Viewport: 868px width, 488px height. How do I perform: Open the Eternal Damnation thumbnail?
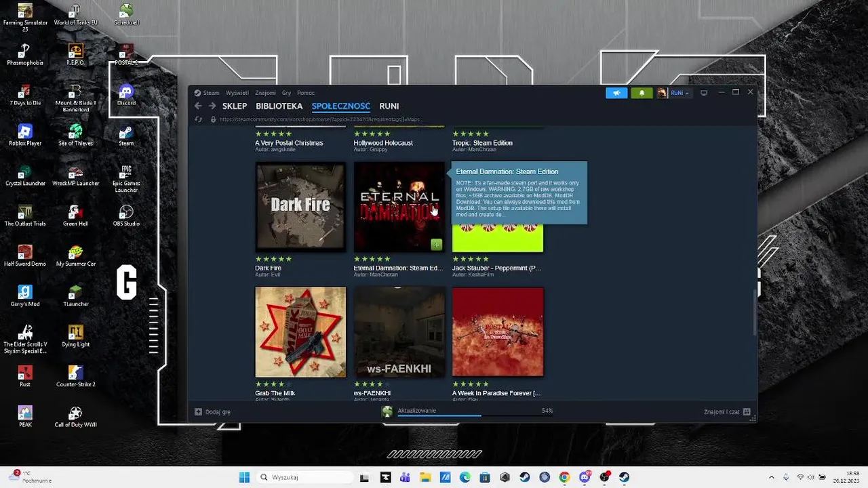click(x=399, y=207)
